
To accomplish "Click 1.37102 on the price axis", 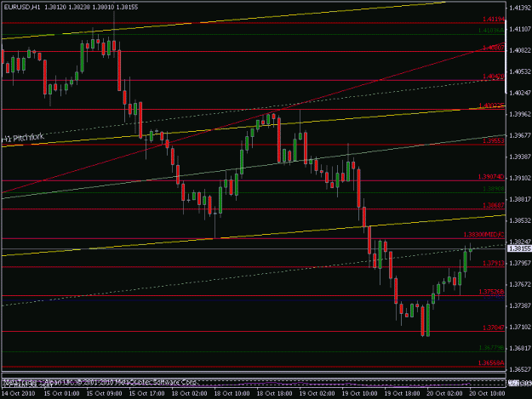I will (520, 327).
